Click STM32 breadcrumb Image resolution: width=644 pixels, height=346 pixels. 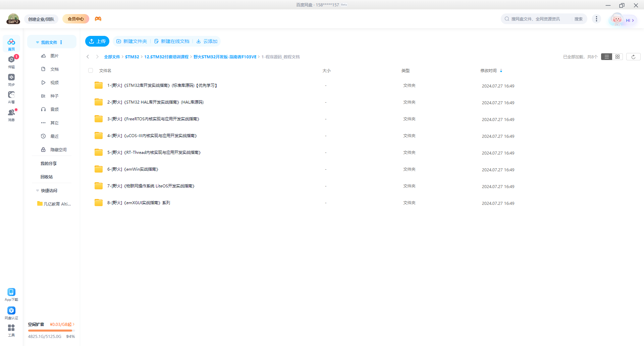coord(132,57)
